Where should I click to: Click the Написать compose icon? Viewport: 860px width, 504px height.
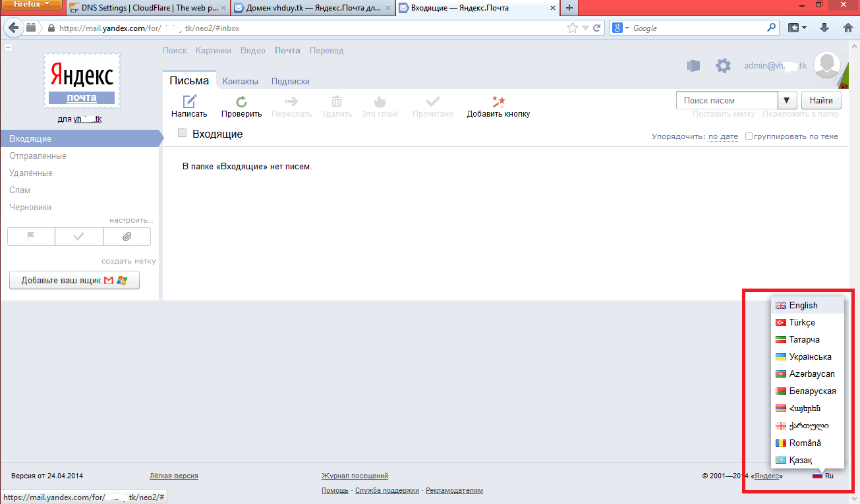[189, 101]
